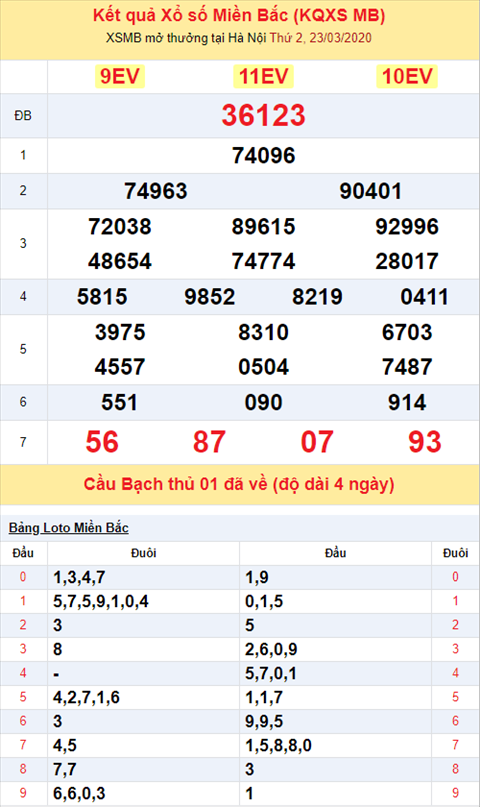Click the 'Cầu Bạch thủ 01 đã về' banner
The height and width of the screenshot is (807, 480).
(239, 484)
